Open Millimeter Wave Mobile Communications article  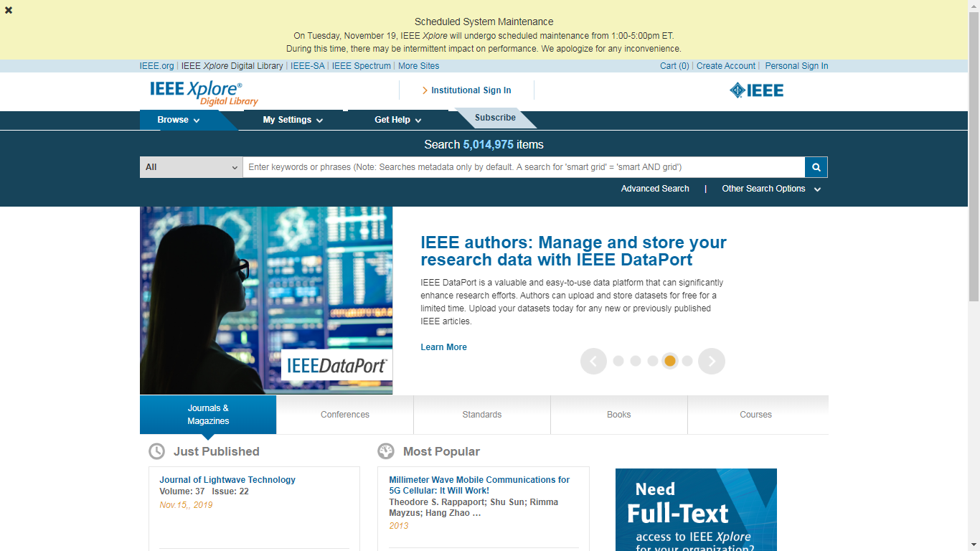pyautogui.click(x=479, y=486)
